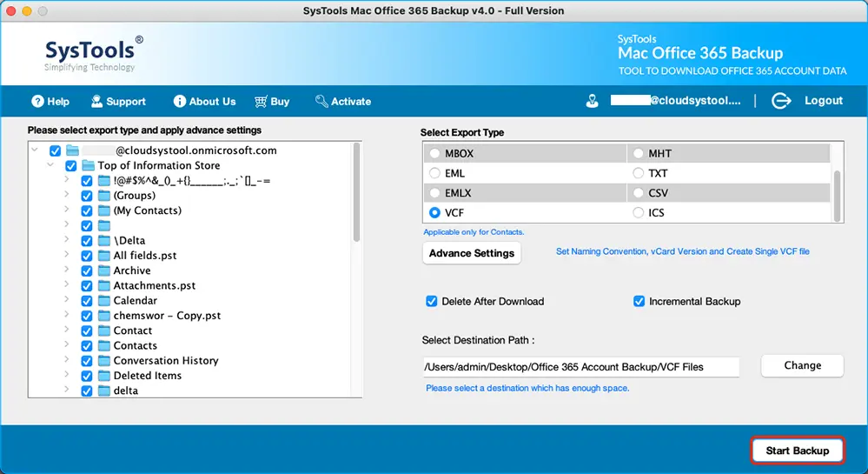Expand the Archive folder node
Screen dimensions: 868x474
coord(66,270)
